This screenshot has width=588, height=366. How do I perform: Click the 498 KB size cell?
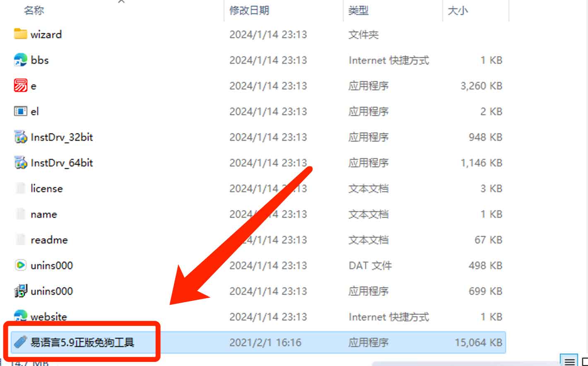point(485,265)
